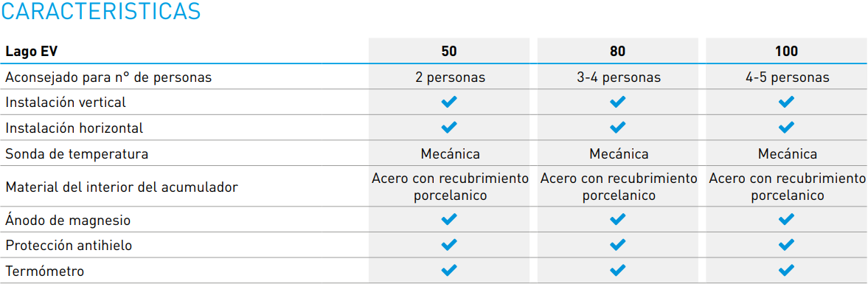Click the Protección antihielo checkmark for model 100
The image size is (868, 284).
click(x=786, y=245)
